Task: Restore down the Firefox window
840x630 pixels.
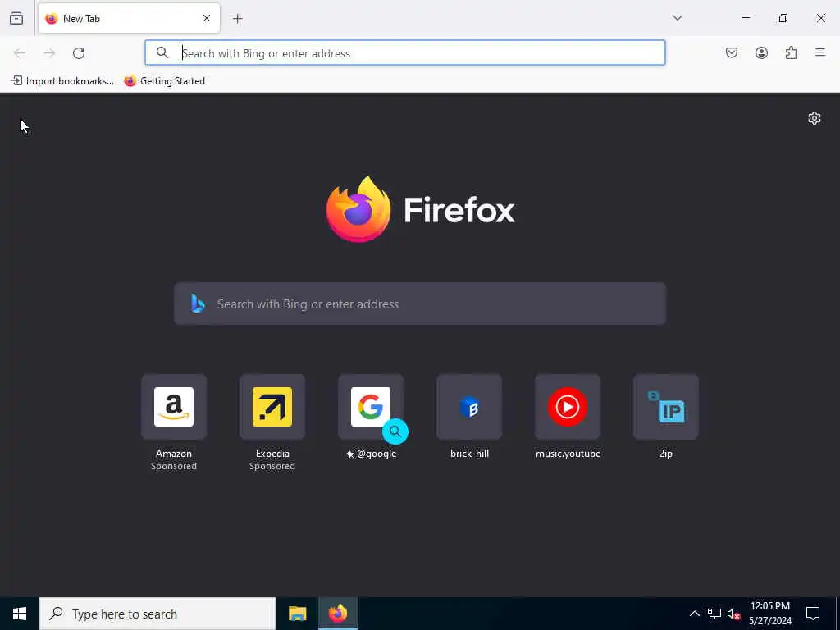Action: coord(783,18)
